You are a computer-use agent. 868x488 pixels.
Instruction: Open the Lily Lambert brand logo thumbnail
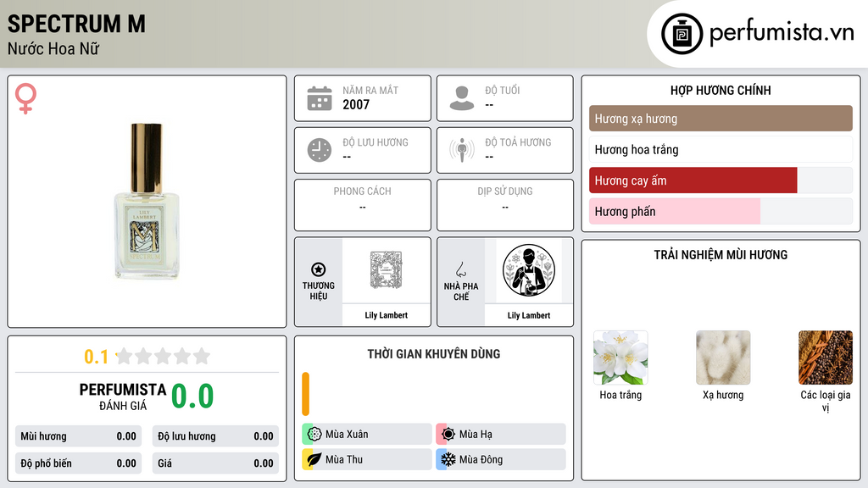coord(386,270)
